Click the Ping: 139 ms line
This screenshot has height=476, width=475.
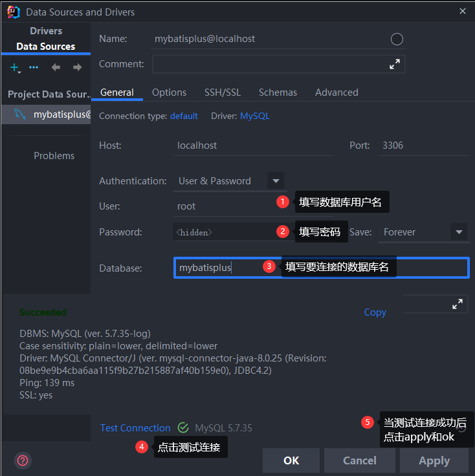click(x=47, y=383)
